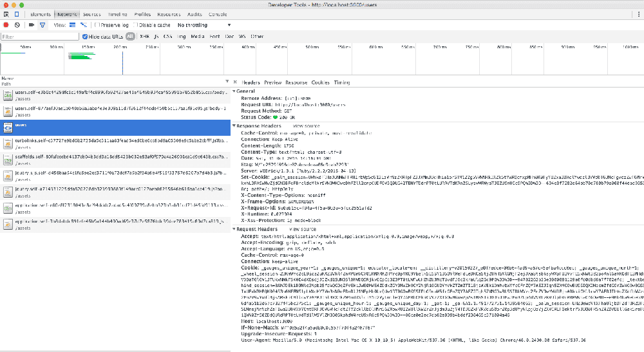Click view source beside Response Headers

(x=306, y=126)
